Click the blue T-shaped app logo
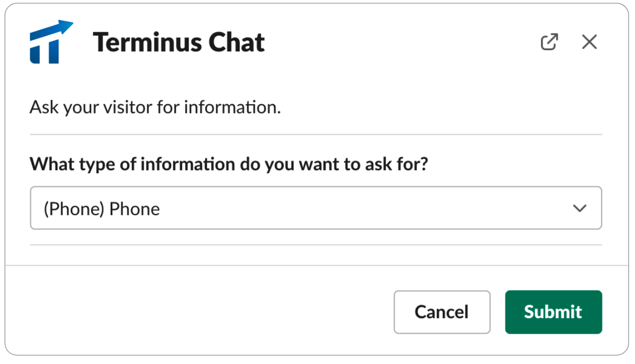Viewport: 635px width, 364px height. pyautogui.click(x=51, y=42)
